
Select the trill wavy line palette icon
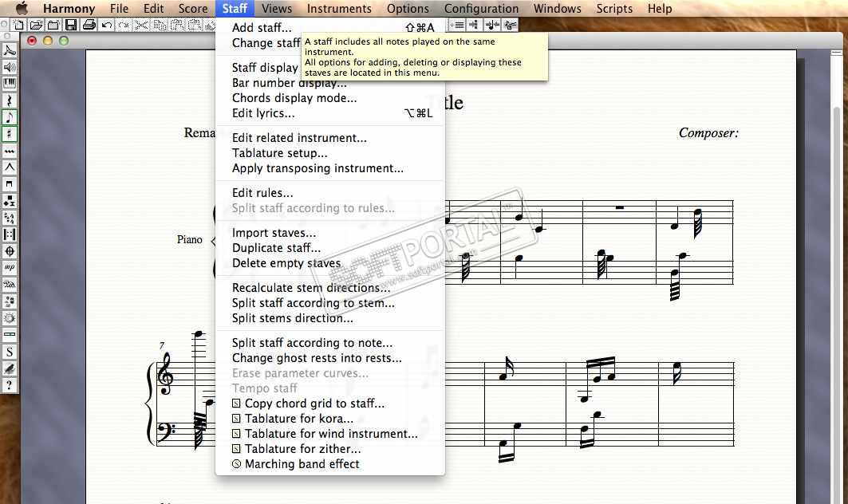[10, 151]
